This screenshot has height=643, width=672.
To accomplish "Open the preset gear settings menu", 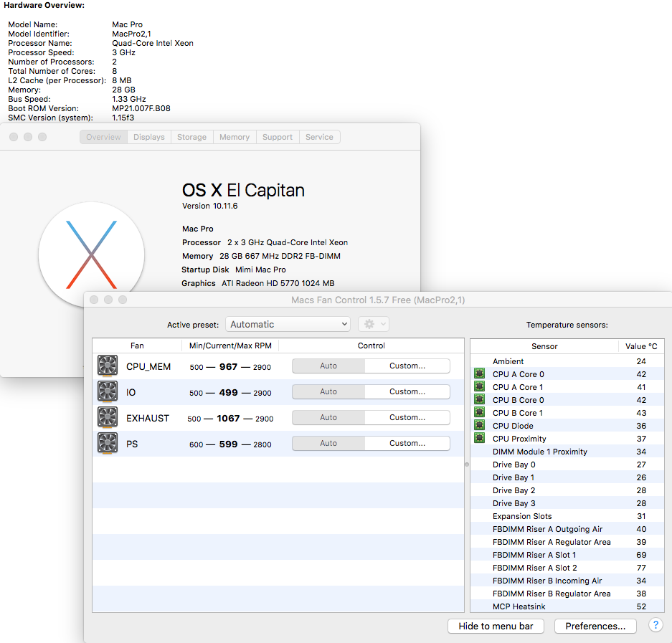I will click(374, 324).
